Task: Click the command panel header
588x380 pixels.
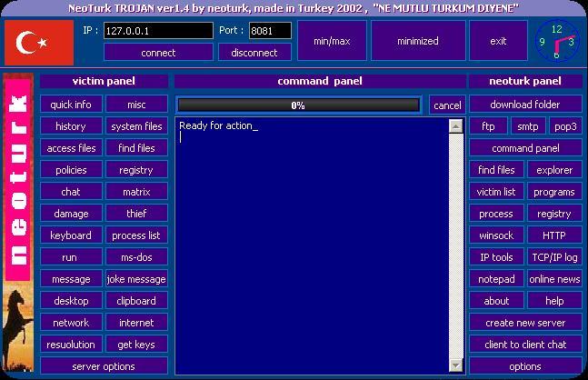Action: [320, 81]
